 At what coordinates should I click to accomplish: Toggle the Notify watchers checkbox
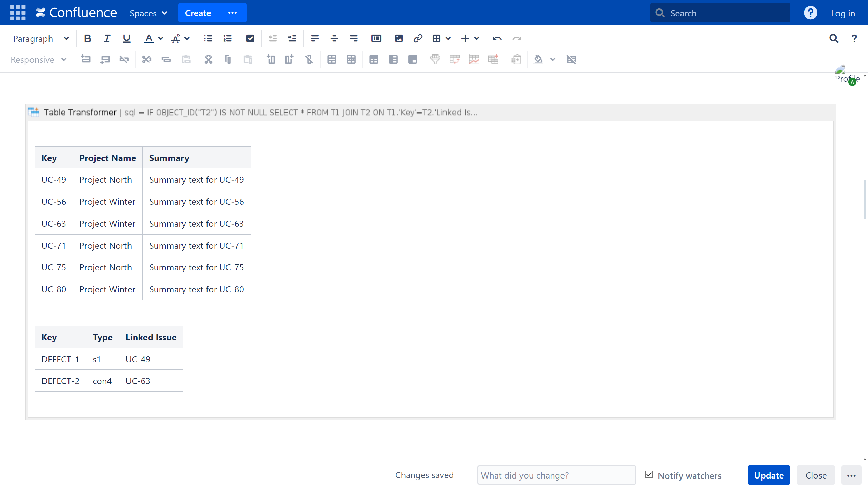(649, 475)
